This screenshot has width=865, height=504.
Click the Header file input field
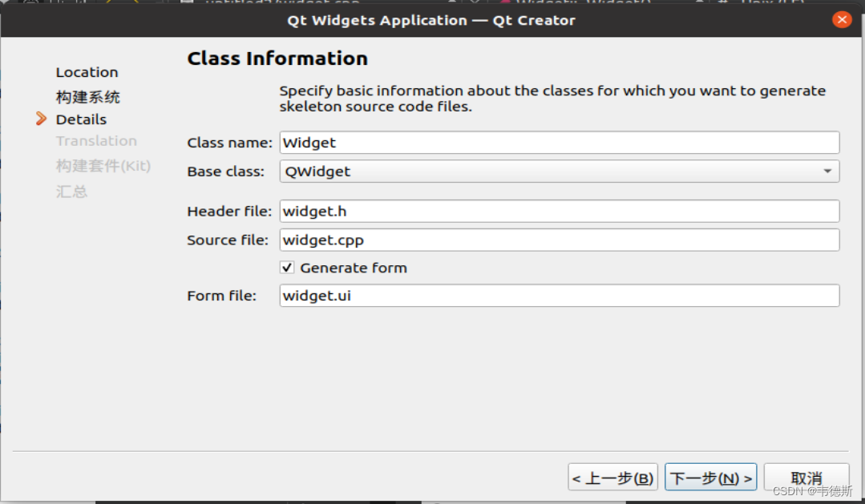560,212
